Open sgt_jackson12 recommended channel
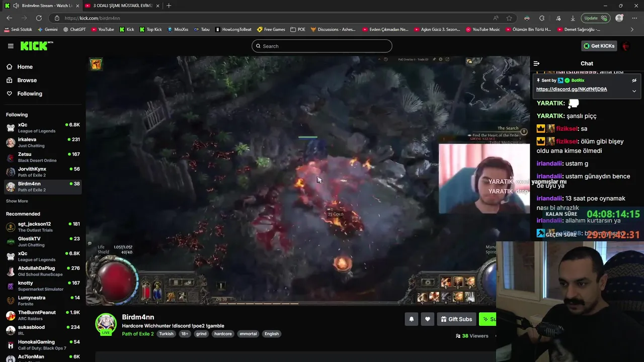This screenshot has height=362, width=644. point(43,227)
